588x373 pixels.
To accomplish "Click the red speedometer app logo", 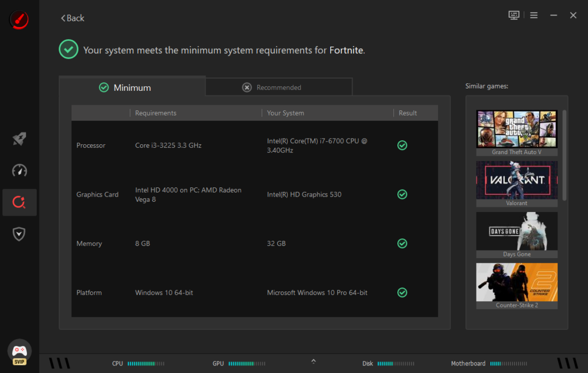I will pos(19,19).
